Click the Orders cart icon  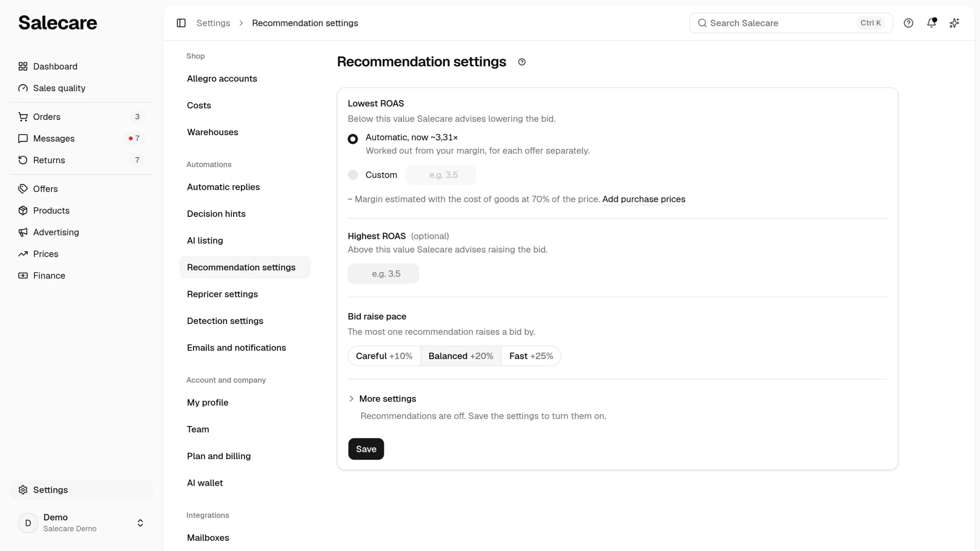[x=23, y=117]
